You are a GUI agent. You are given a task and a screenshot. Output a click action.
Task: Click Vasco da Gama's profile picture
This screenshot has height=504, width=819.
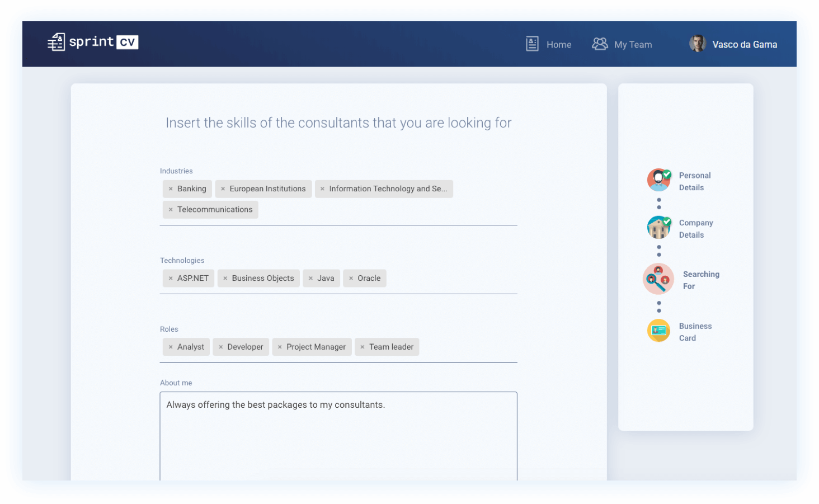click(698, 44)
